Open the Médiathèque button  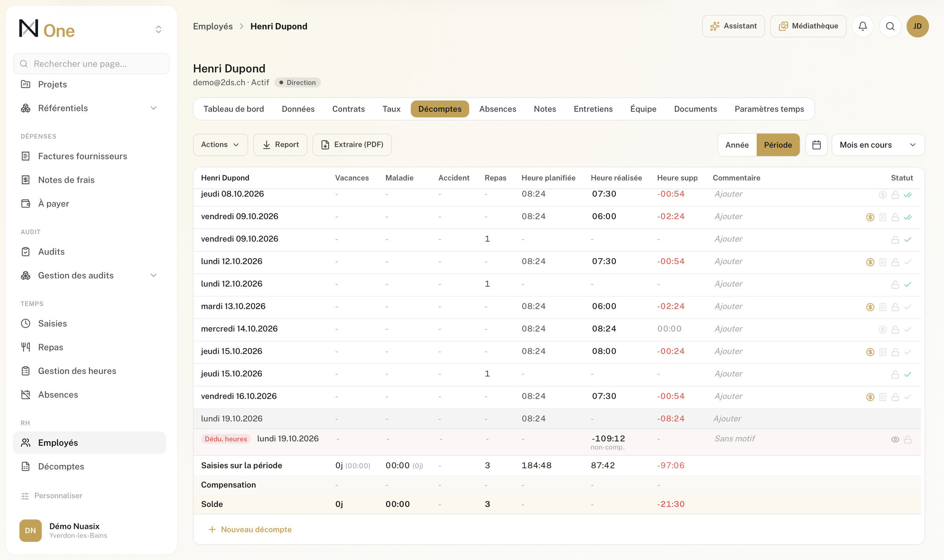[x=808, y=26]
